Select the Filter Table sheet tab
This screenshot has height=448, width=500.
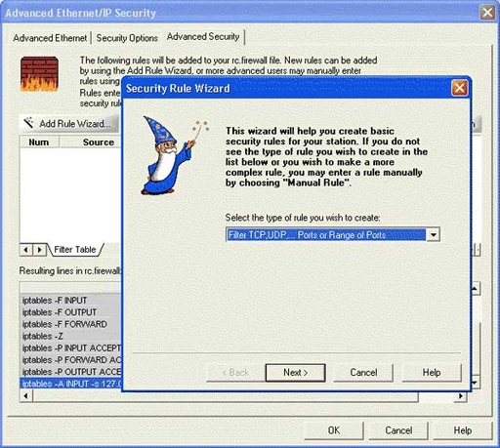point(75,250)
